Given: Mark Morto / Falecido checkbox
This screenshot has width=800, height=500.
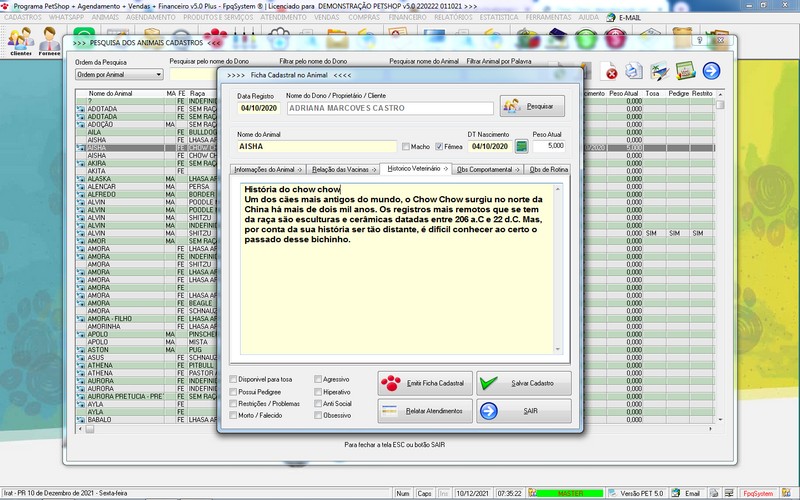Looking at the screenshot, I should [x=233, y=415].
